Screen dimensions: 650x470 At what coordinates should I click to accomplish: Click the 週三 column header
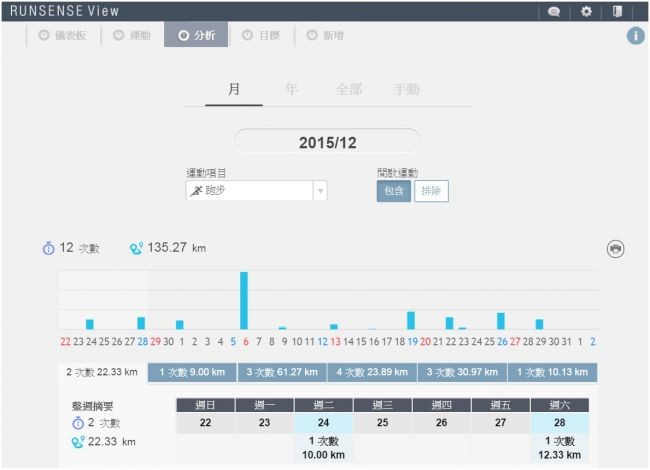[x=383, y=405]
